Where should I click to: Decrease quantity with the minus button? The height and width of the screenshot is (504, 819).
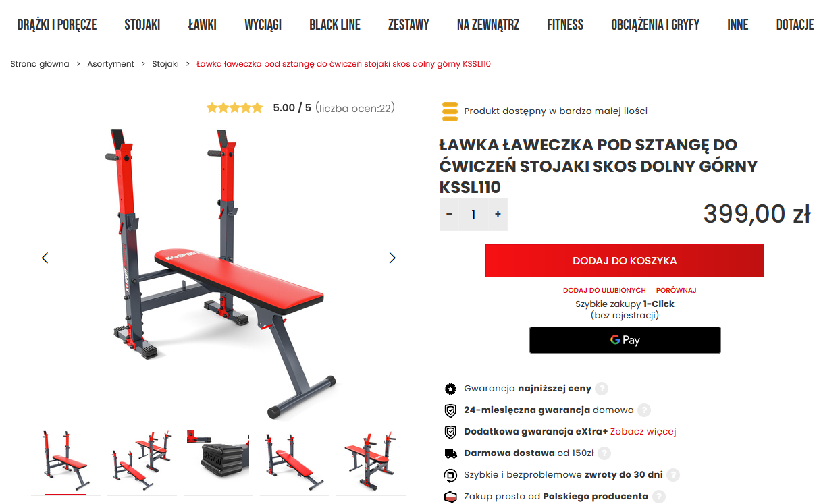point(449,214)
